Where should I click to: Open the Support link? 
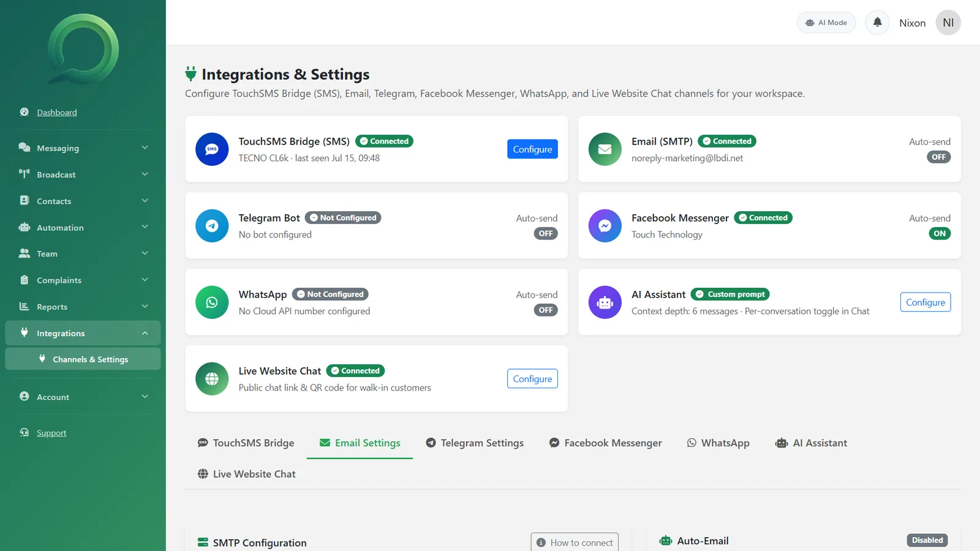click(x=51, y=433)
